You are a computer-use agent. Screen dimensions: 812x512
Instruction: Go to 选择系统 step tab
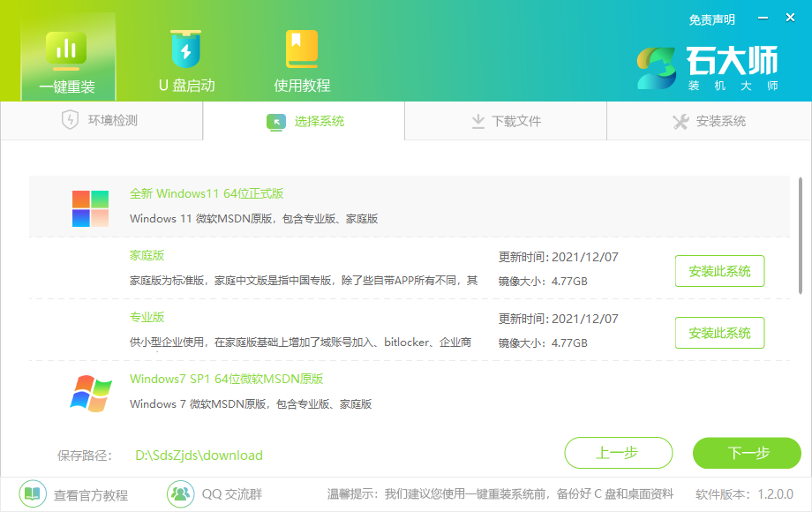(304, 121)
